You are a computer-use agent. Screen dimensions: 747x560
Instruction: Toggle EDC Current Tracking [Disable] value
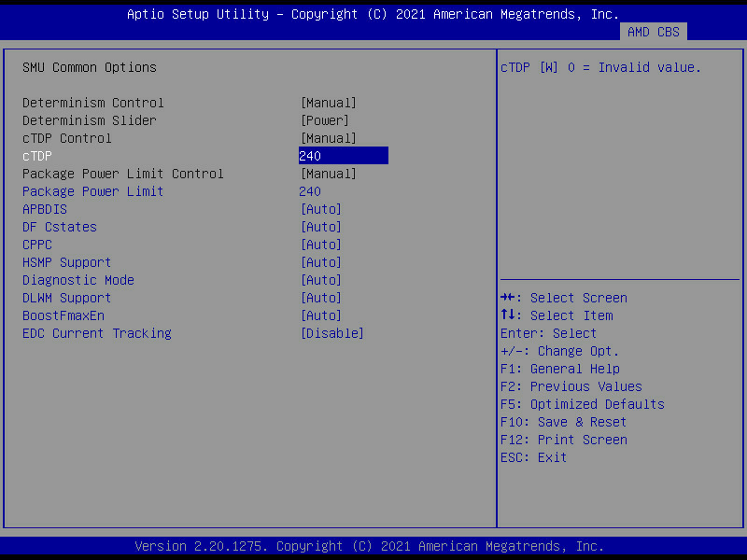click(331, 333)
